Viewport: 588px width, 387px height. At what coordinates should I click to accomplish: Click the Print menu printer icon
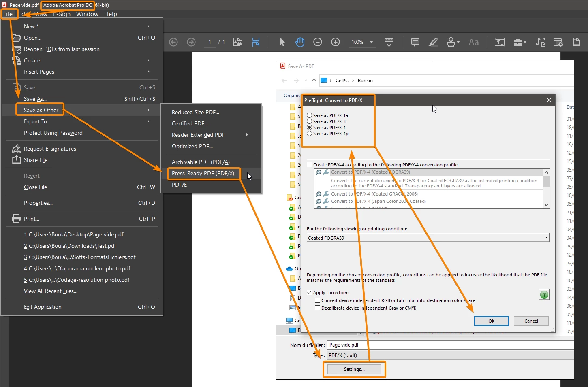pyautogui.click(x=16, y=219)
